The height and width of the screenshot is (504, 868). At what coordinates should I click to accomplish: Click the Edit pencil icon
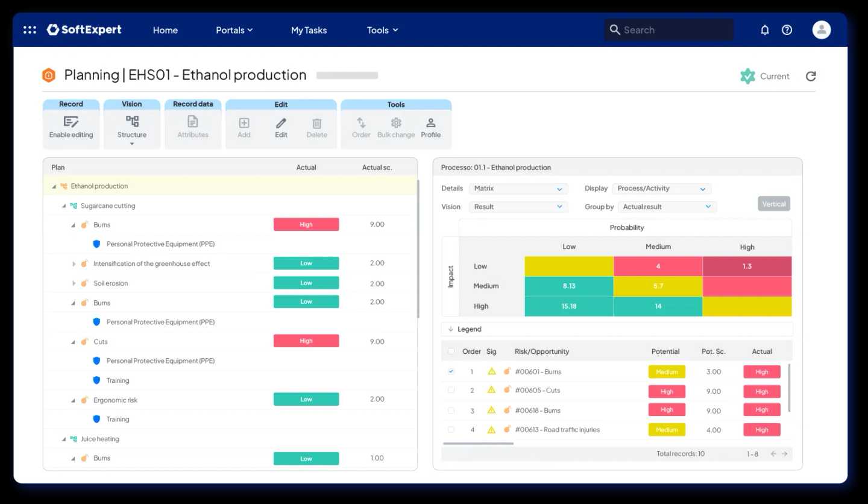click(x=281, y=123)
